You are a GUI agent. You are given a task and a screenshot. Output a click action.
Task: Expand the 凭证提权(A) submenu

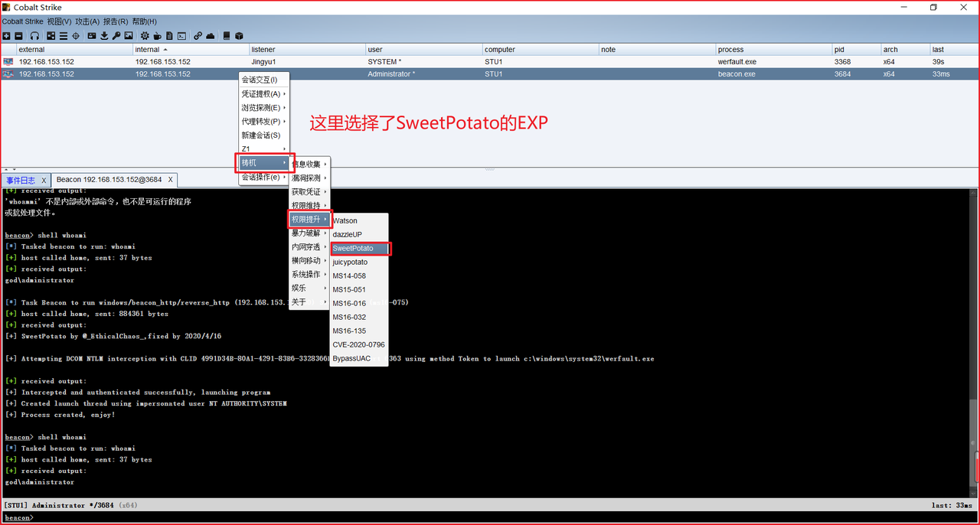click(x=264, y=93)
